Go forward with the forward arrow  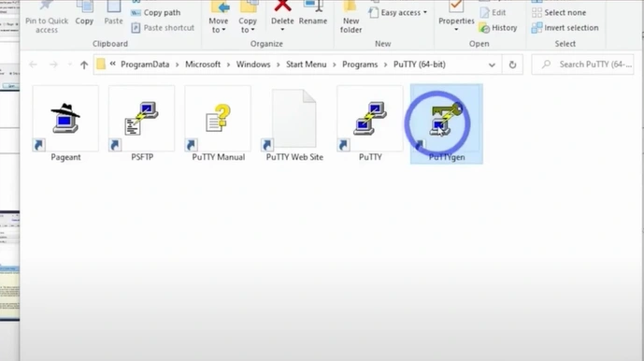53,65
